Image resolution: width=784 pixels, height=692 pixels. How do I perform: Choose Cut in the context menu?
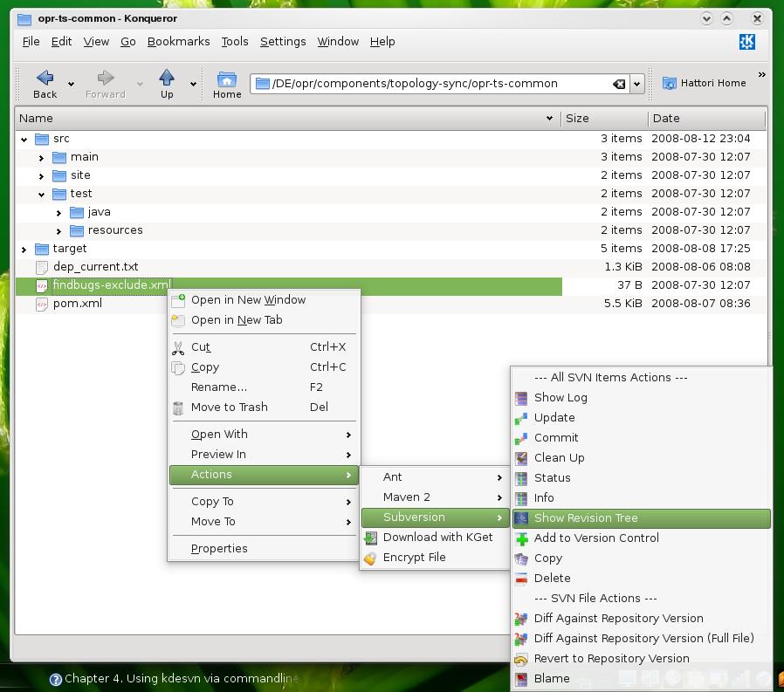[264, 346]
